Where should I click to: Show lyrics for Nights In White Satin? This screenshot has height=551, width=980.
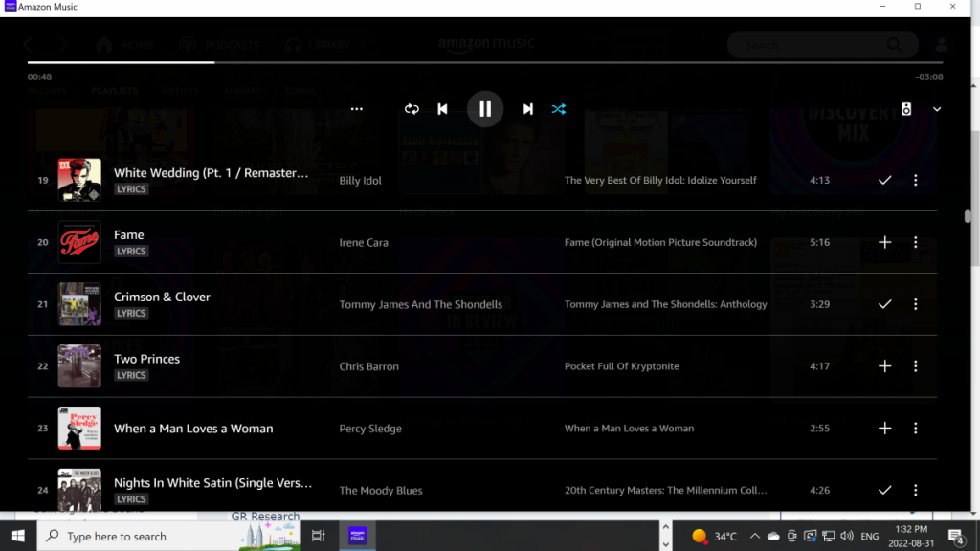click(131, 499)
